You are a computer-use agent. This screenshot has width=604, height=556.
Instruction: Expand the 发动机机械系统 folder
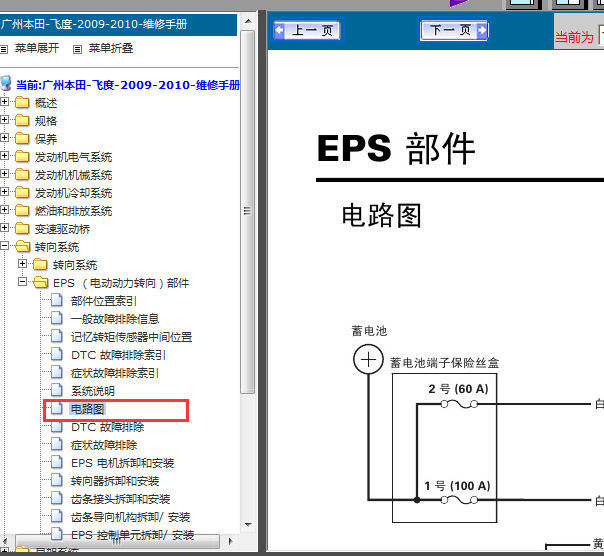pos(4,174)
